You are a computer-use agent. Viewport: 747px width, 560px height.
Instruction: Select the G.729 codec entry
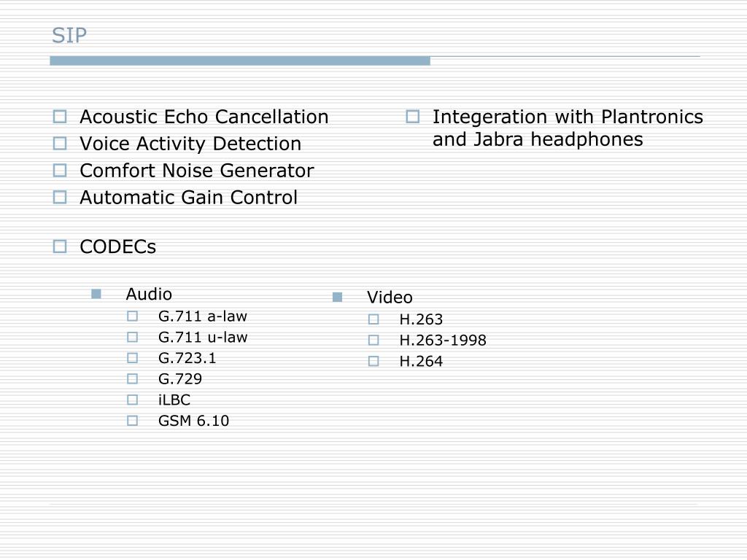tap(180, 379)
